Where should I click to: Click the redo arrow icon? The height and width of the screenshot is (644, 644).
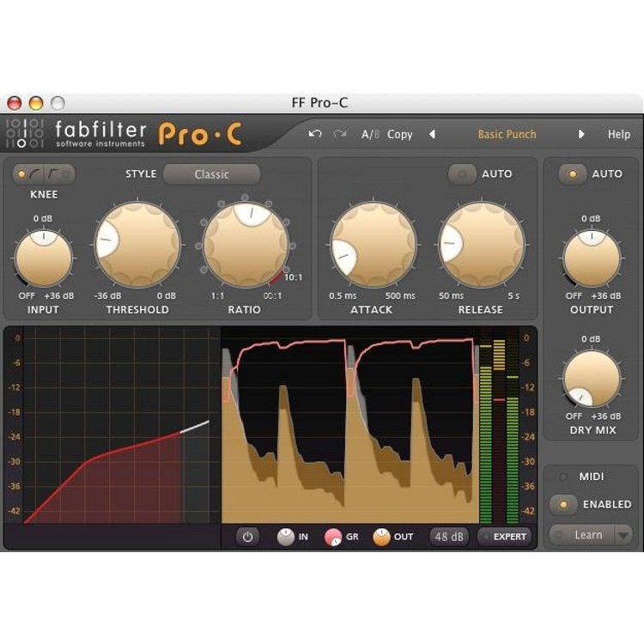click(340, 134)
